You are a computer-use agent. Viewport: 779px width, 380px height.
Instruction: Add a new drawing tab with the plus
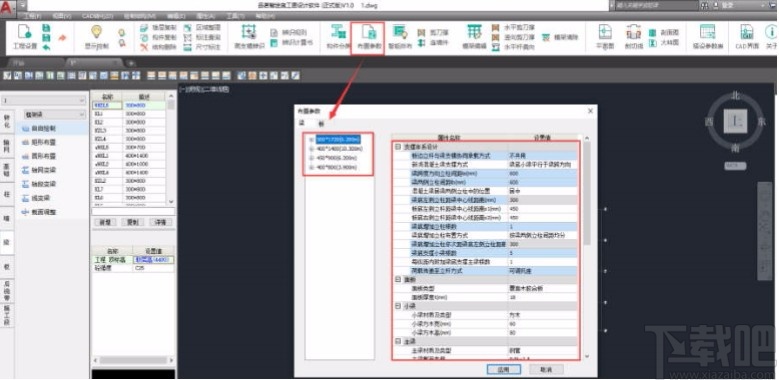click(131, 63)
